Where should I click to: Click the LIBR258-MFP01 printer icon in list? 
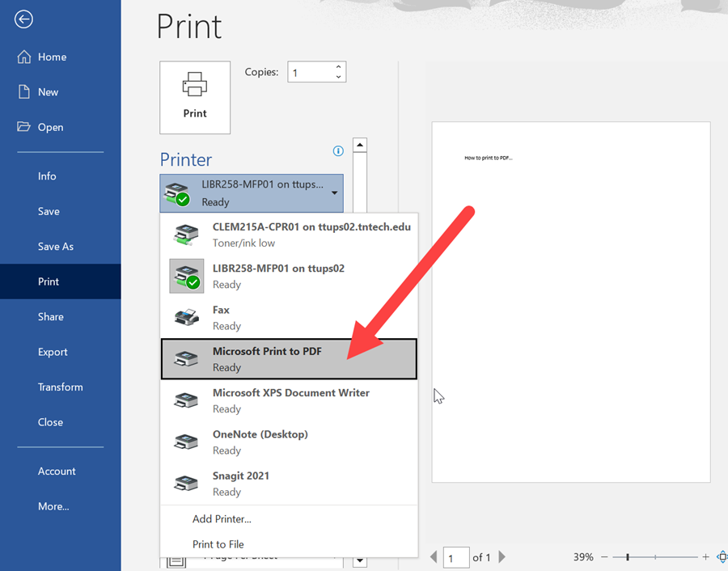(187, 277)
